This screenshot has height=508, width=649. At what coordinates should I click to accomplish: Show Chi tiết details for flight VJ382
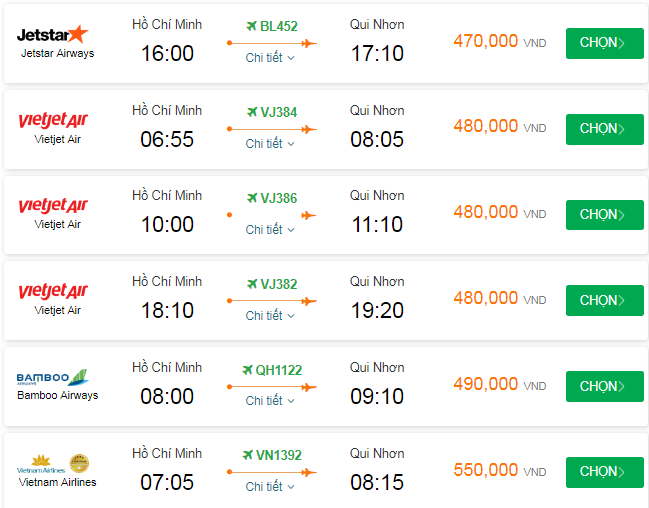pos(270,316)
